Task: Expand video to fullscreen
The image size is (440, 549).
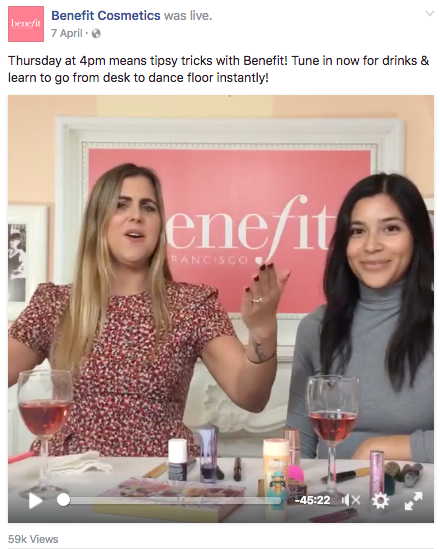Action: point(413,500)
